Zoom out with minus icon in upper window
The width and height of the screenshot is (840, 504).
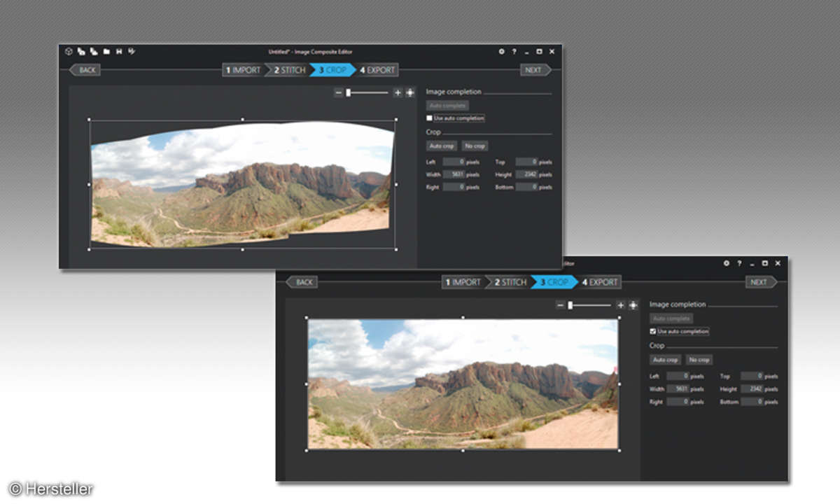tap(338, 92)
